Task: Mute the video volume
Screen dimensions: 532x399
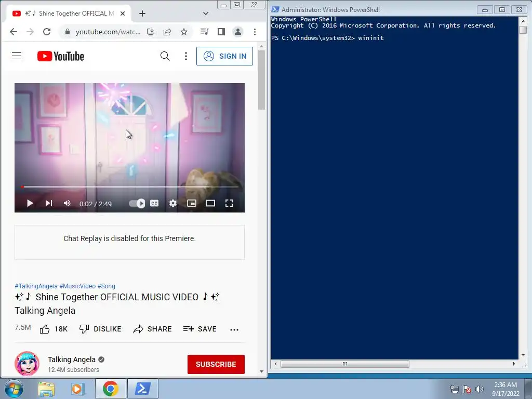Action: [67, 203]
